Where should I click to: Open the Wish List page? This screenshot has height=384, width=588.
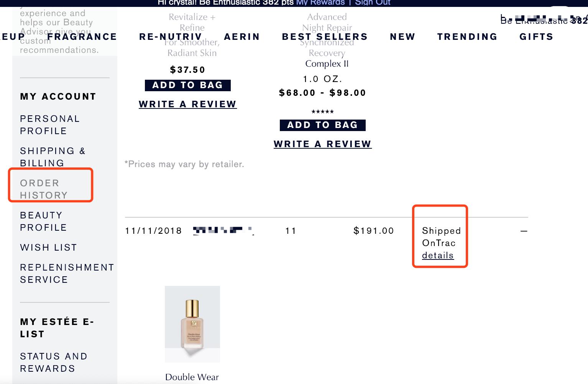[x=49, y=248]
